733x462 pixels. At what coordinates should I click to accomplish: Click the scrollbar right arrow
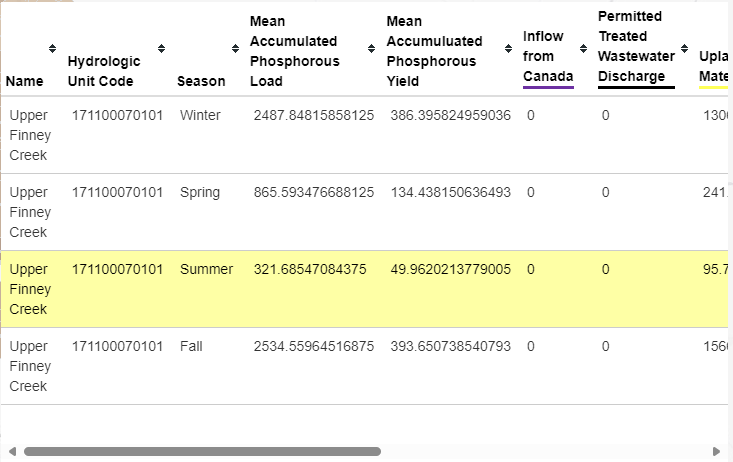[716, 452]
